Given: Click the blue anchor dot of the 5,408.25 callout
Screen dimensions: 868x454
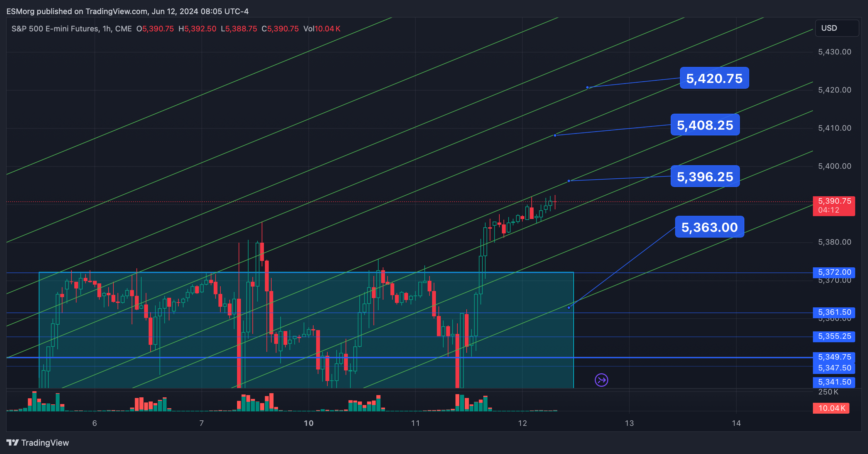Looking at the screenshot, I should 555,135.
